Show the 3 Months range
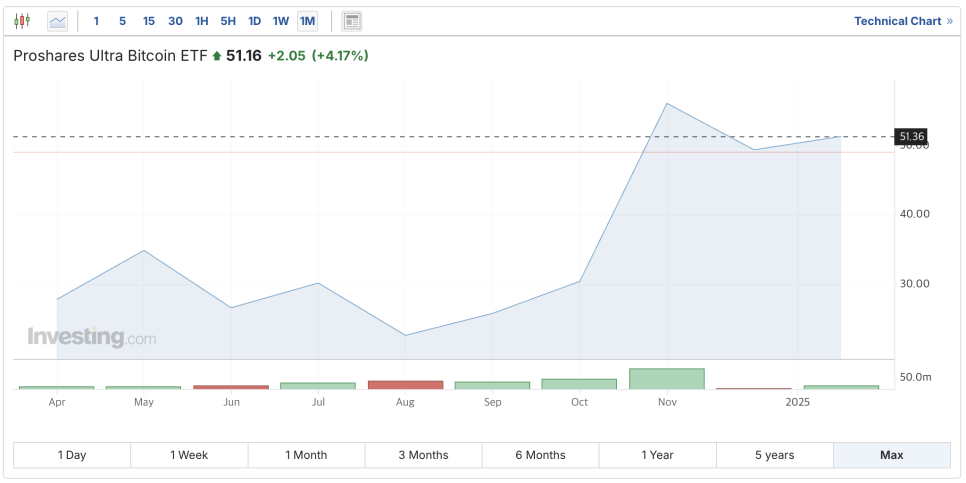This screenshot has height=483, width=966. (x=423, y=455)
